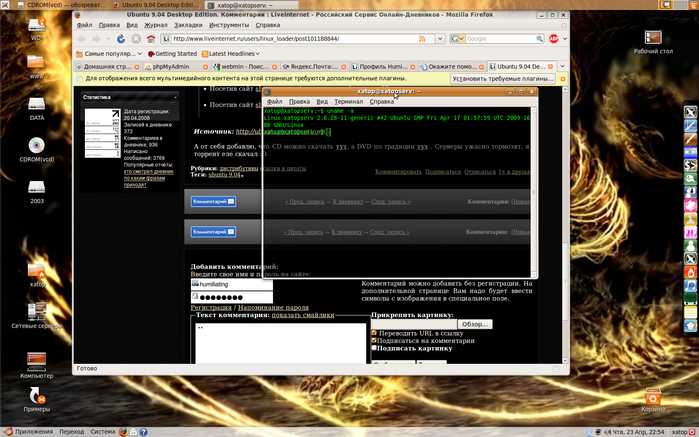Screen dimensions: 699x437
Task: Click the terminal window vertical scrollbar
Action: pyautogui.click(x=534, y=192)
